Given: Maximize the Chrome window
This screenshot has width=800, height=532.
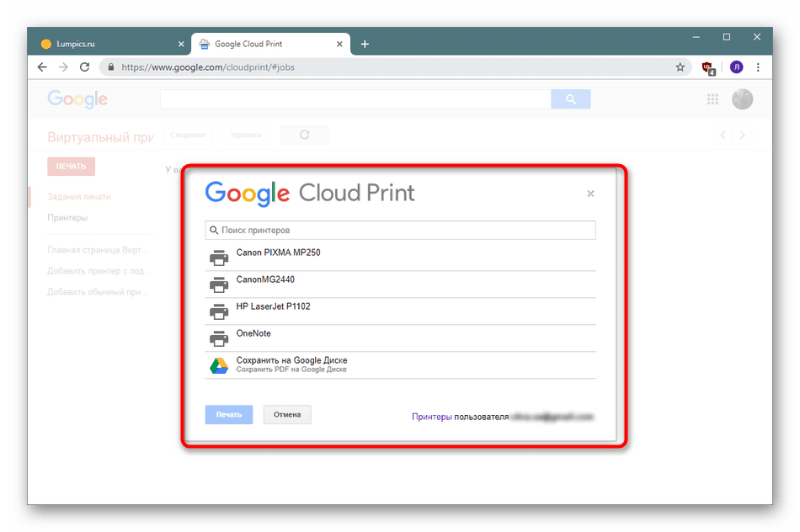Looking at the screenshot, I should coord(727,37).
